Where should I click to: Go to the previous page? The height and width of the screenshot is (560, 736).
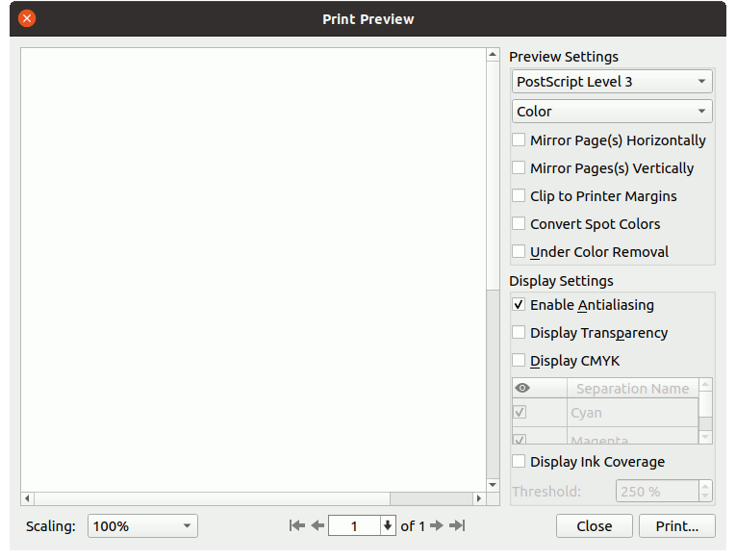(x=317, y=525)
